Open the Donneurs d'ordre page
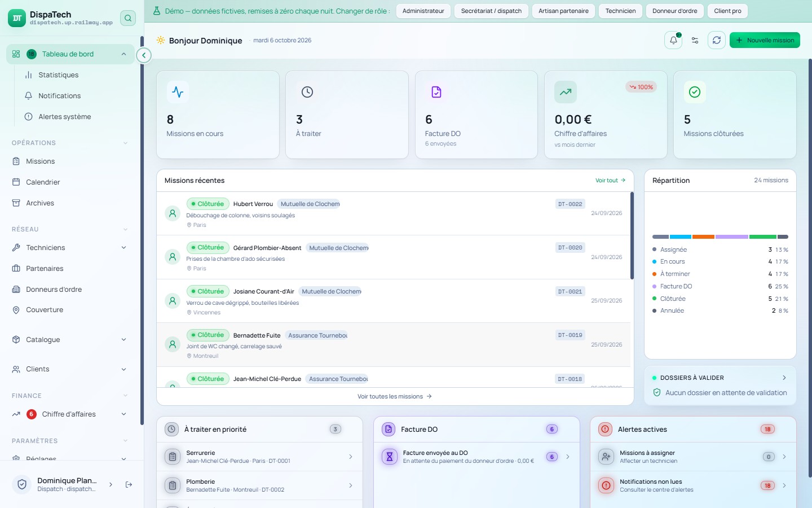Screen dimensions: 812x508 click(x=54, y=290)
